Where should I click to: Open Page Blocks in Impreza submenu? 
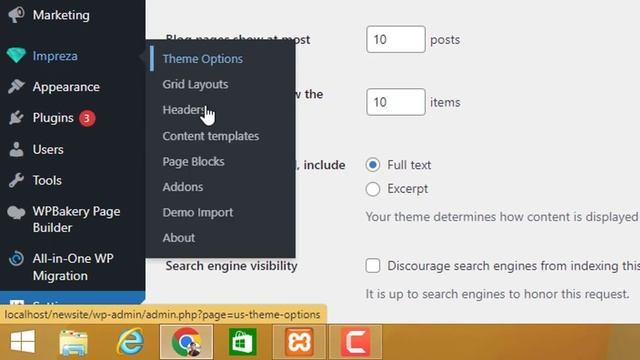(x=193, y=162)
